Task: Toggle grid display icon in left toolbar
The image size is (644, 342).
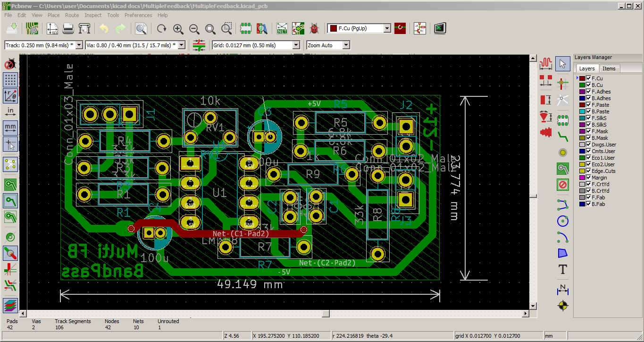Action: (x=10, y=79)
